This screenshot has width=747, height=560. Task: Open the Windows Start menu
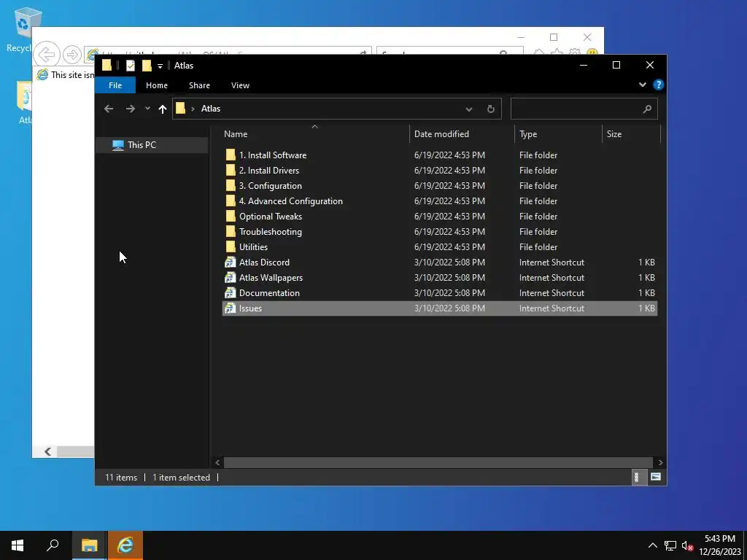click(x=18, y=545)
